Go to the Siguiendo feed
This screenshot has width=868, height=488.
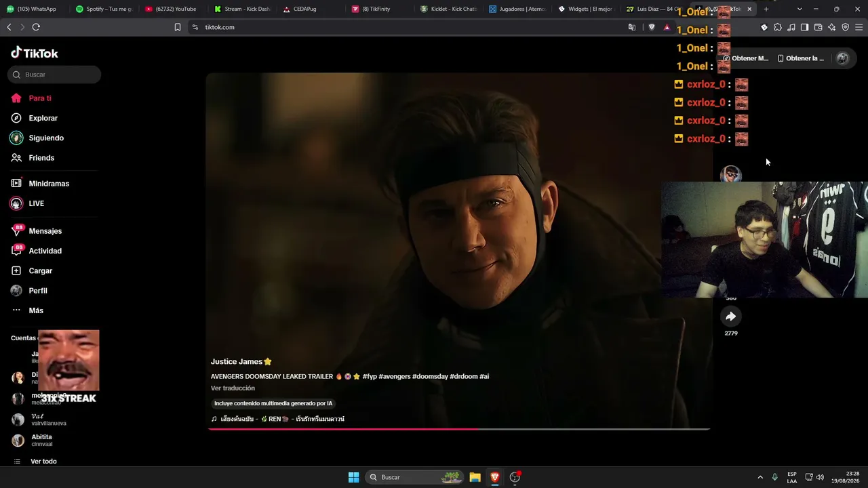pos(37,138)
